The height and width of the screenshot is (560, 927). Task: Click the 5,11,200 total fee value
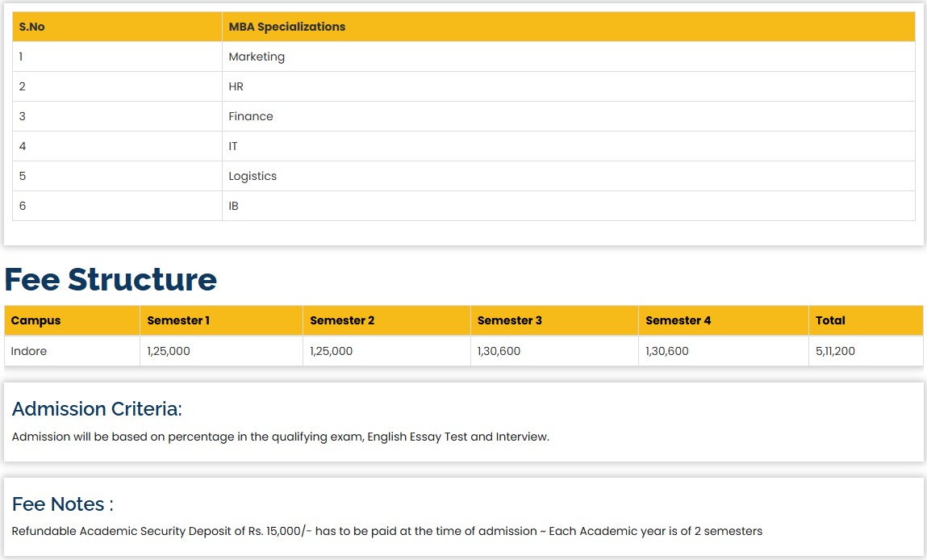pyautogui.click(x=835, y=351)
